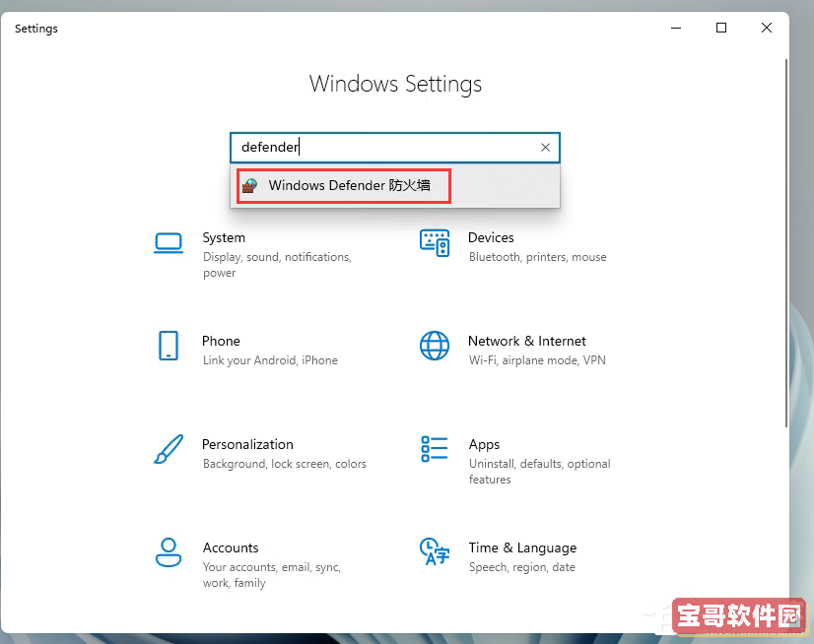Click 'Uninstall, defaults, optional features' description
Screen dimensions: 814x644
coord(540,472)
